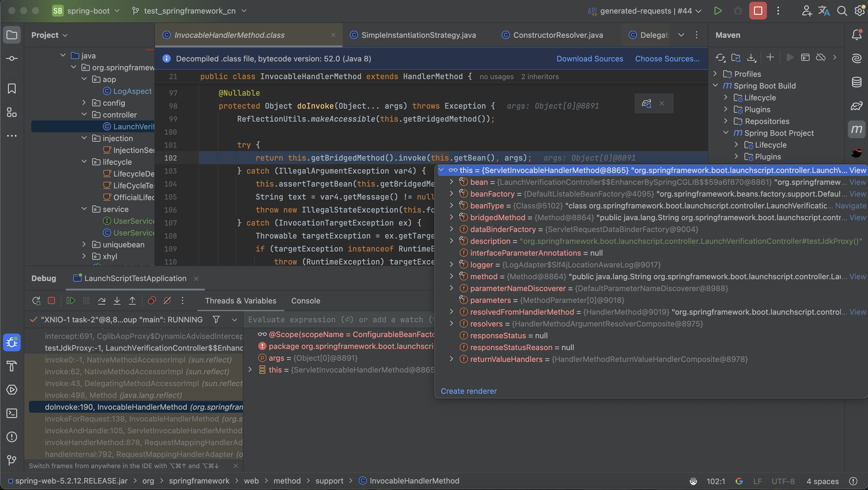Click the Create renderer link
The image size is (868, 490).
(x=468, y=391)
